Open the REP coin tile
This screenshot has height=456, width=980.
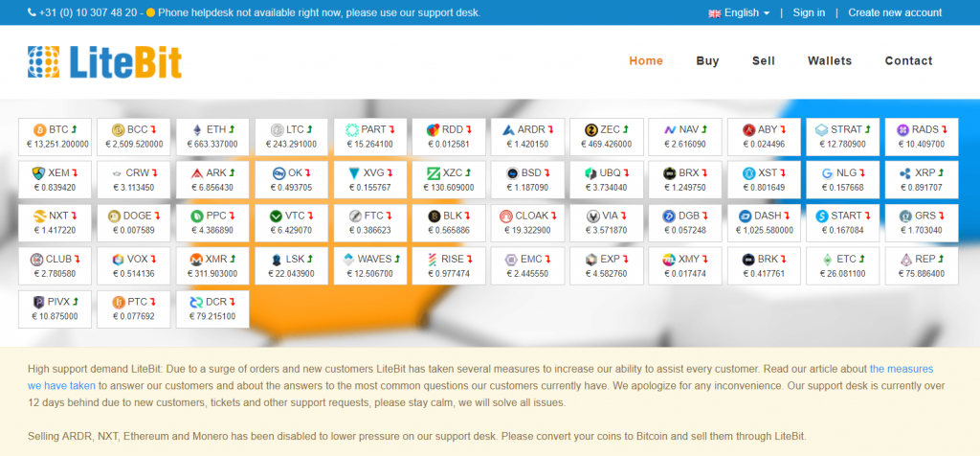(922, 266)
